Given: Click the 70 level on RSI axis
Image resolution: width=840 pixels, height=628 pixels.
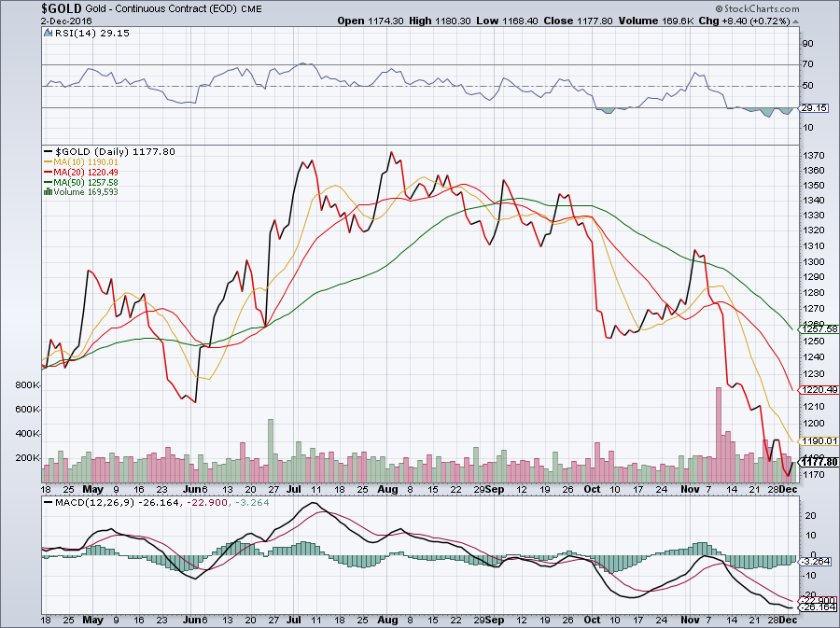Looking at the screenshot, I should click(x=807, y=64).
